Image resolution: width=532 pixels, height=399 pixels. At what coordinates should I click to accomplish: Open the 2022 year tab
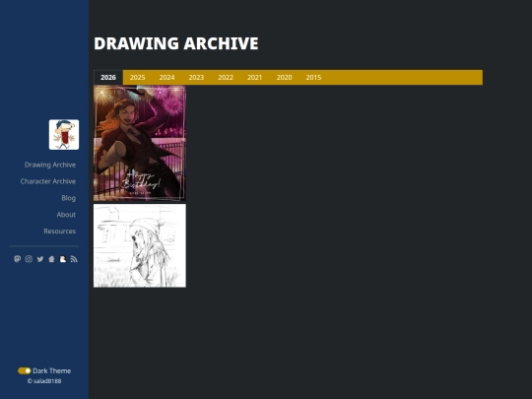[226, 78]
